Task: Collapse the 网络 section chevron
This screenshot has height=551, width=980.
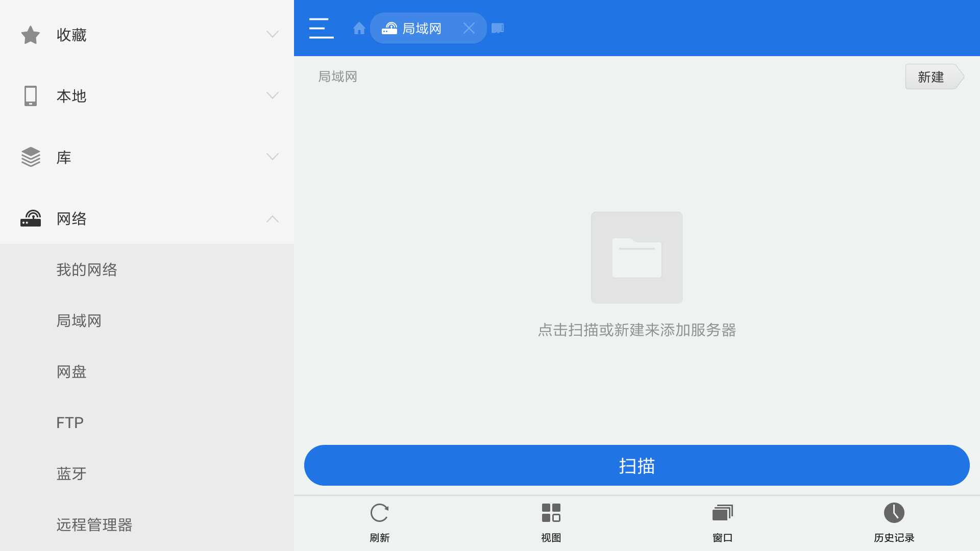Action: 273,219
